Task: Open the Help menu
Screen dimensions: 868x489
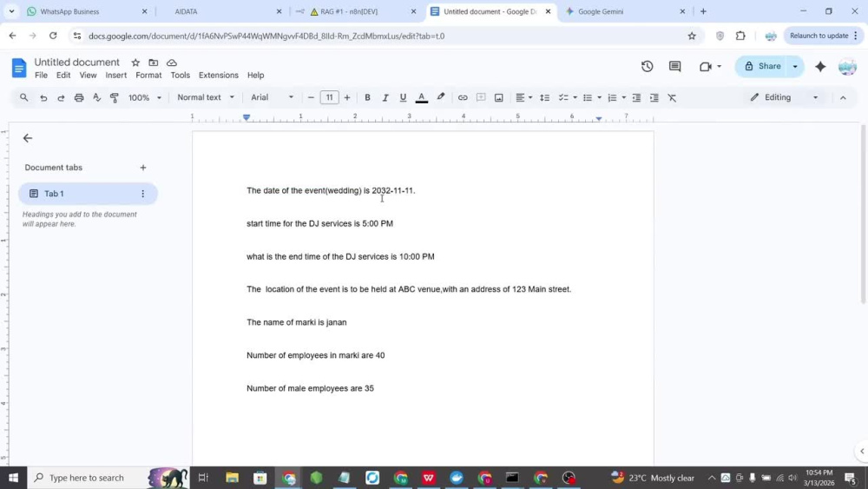Action: [x=255, y=76]
